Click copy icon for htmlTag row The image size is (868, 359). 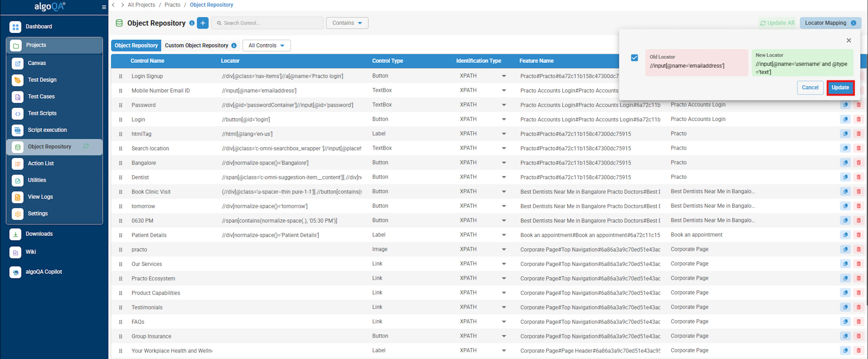click(845, 134)
